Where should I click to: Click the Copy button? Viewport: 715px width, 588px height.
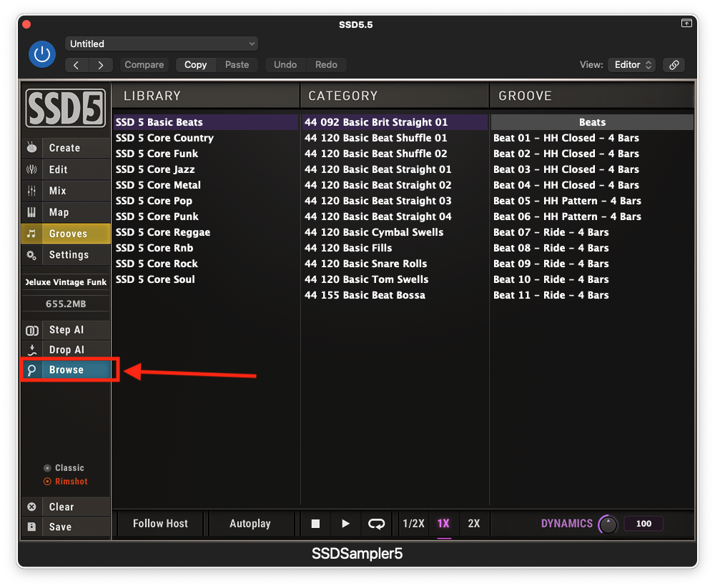pyautogui.click(x=196, y=65)
